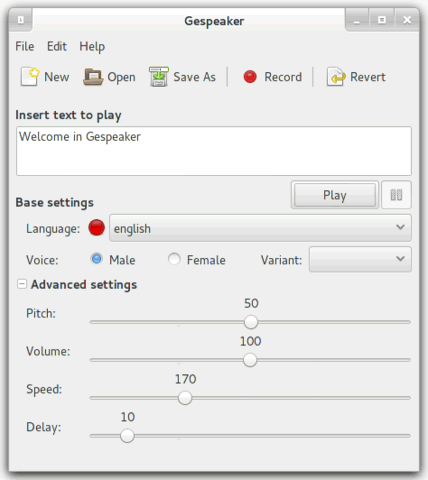The image size is (428, 480).
Task: Click the pause icon beside Play
Action: pos(396,195)
